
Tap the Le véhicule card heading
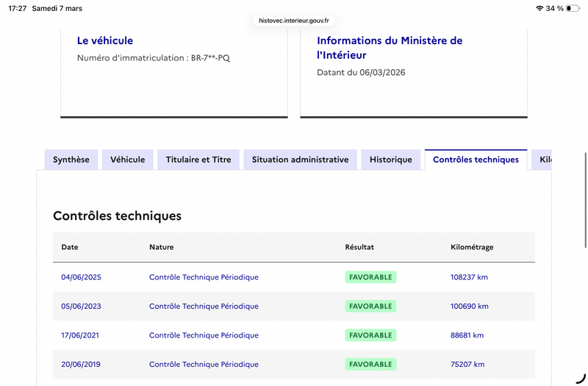coord(105,40)
